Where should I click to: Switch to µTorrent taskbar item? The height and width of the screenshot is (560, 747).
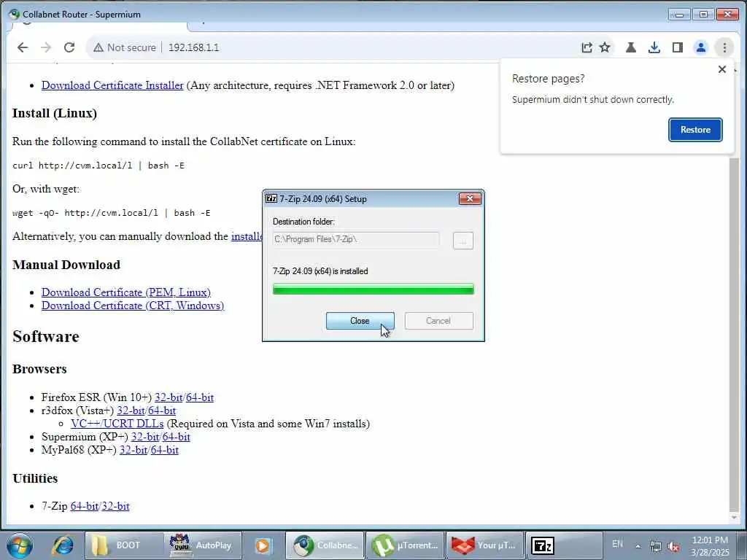pyautogui.click(x=405, y=545)
